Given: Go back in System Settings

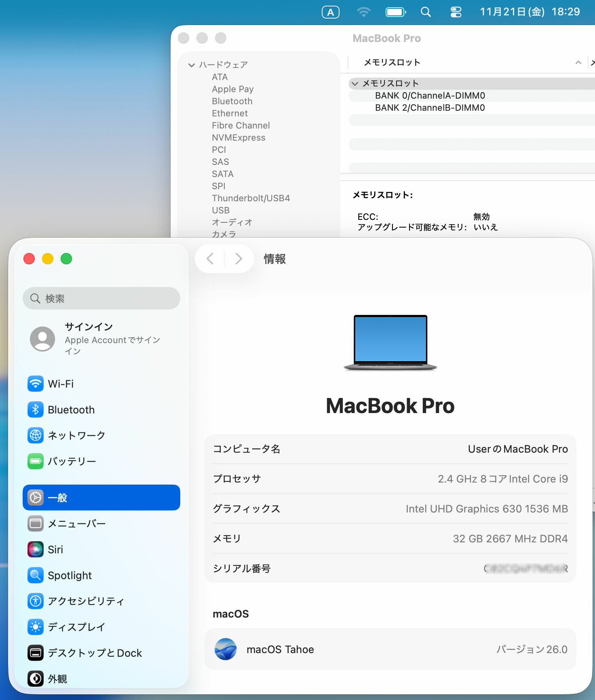Looking at the screenshot, I should 210,259.
